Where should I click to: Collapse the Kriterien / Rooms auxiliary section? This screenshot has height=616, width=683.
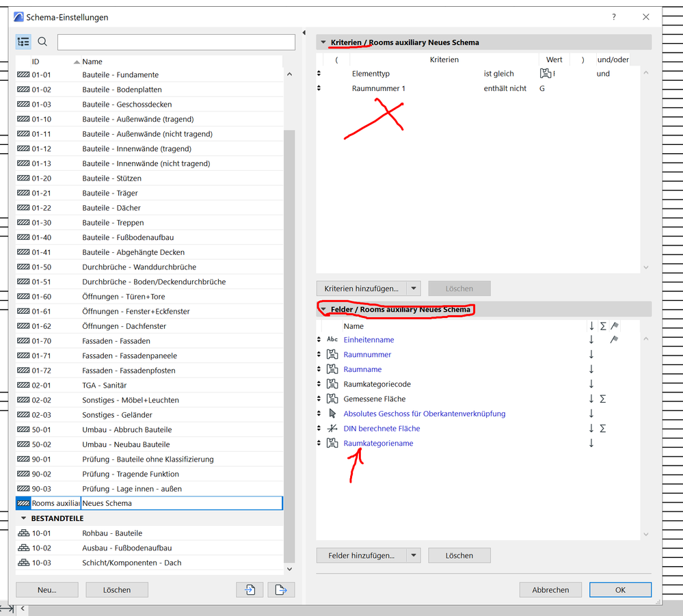pos(323,42)
